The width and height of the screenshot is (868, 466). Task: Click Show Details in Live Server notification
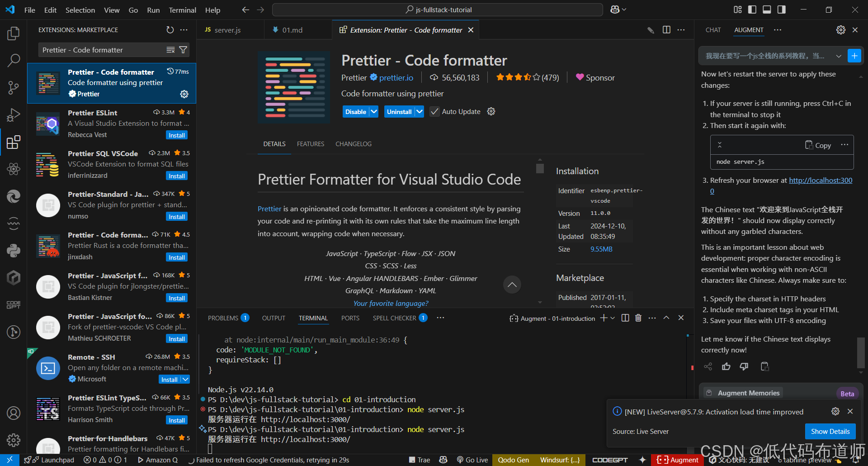(830, 432)
